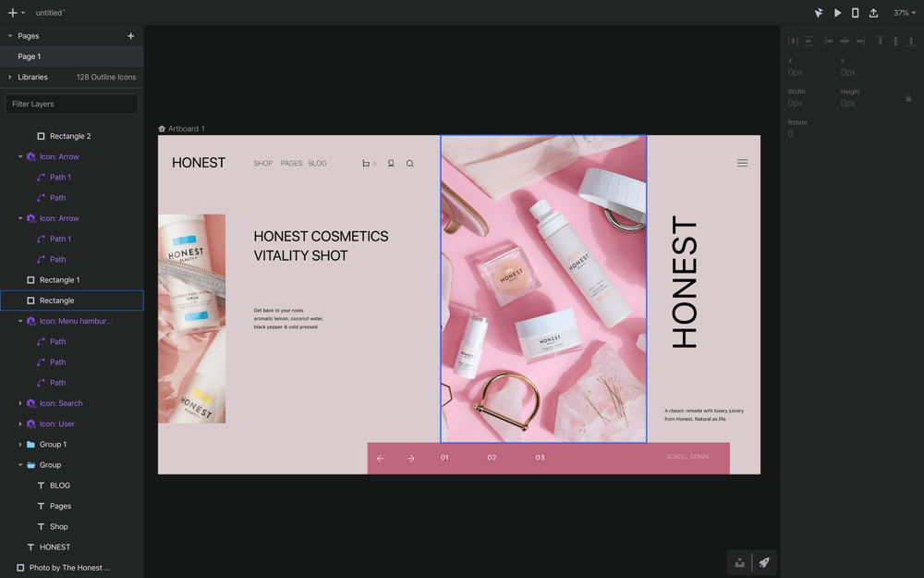Click the plus Add layer button

pyautogui.click(x=12, y=12)
